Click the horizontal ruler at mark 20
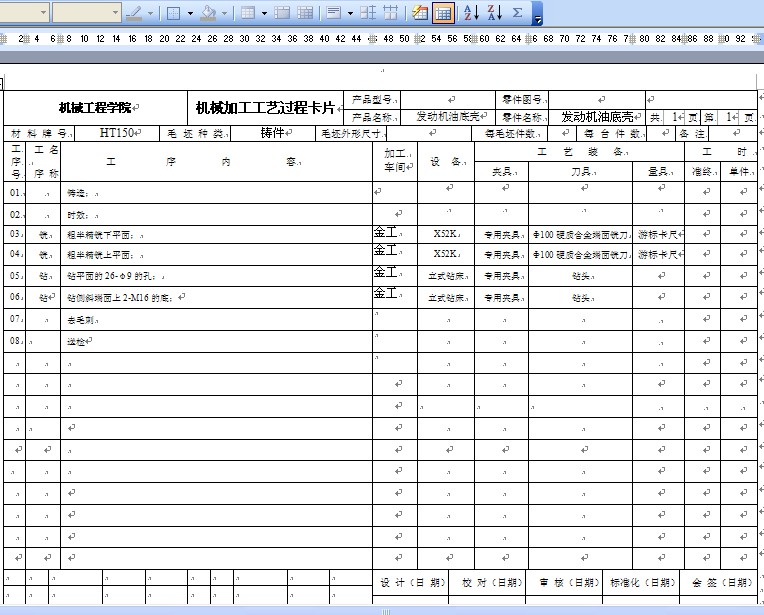Image resolution: width=764 pixels, height=615 pixels. coord(164,38)
